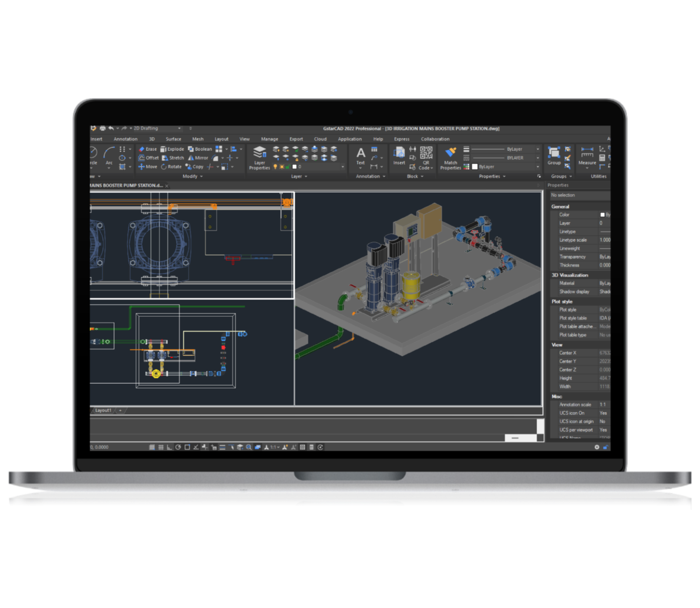Switch to the Annotation ribbon tab
700x608 pixels.
pyautogui.click(x=125, y=139)
